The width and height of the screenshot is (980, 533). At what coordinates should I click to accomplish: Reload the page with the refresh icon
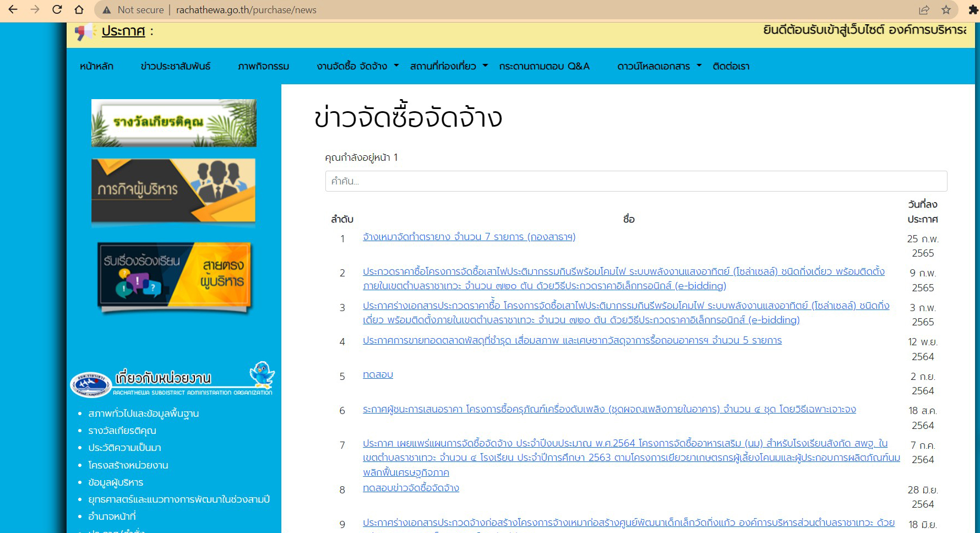(x=57, y=10)
